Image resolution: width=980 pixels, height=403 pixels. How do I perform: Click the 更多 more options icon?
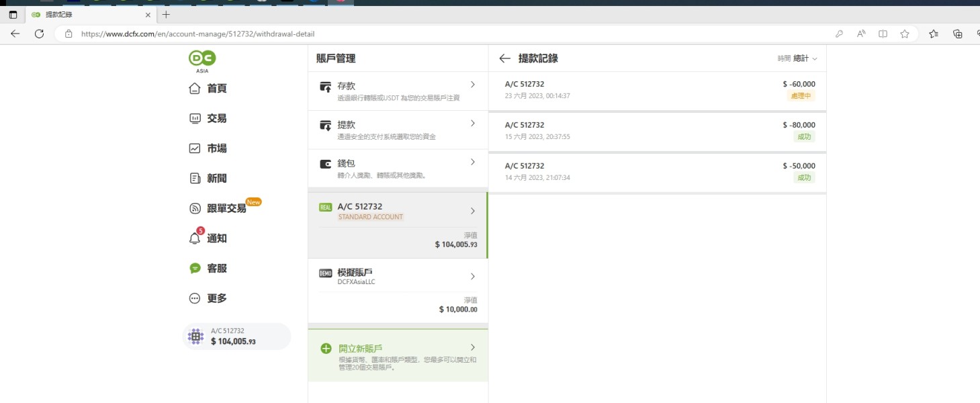pos(195,298)
